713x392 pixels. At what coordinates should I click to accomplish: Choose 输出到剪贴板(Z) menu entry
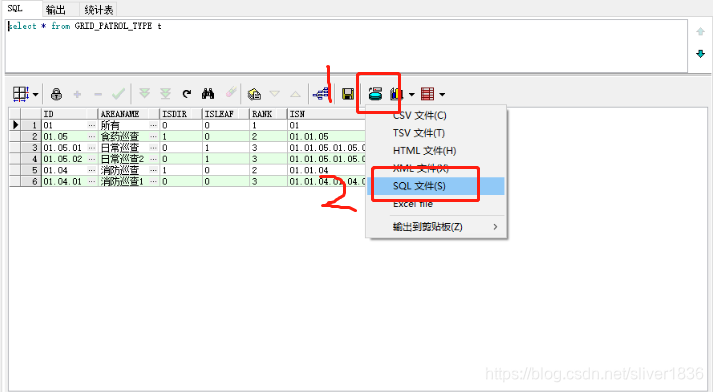pos(437,226)
